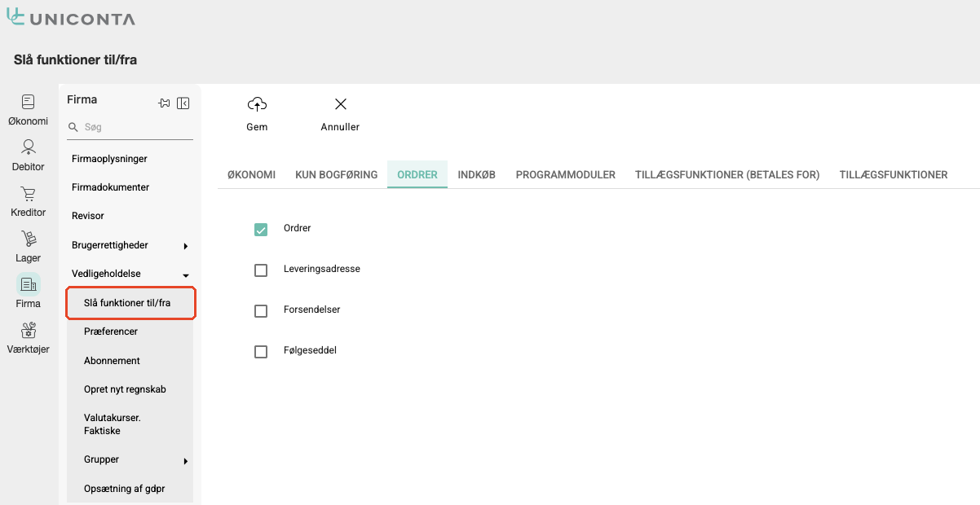Click the Uniconta logo

click(71, 18)
